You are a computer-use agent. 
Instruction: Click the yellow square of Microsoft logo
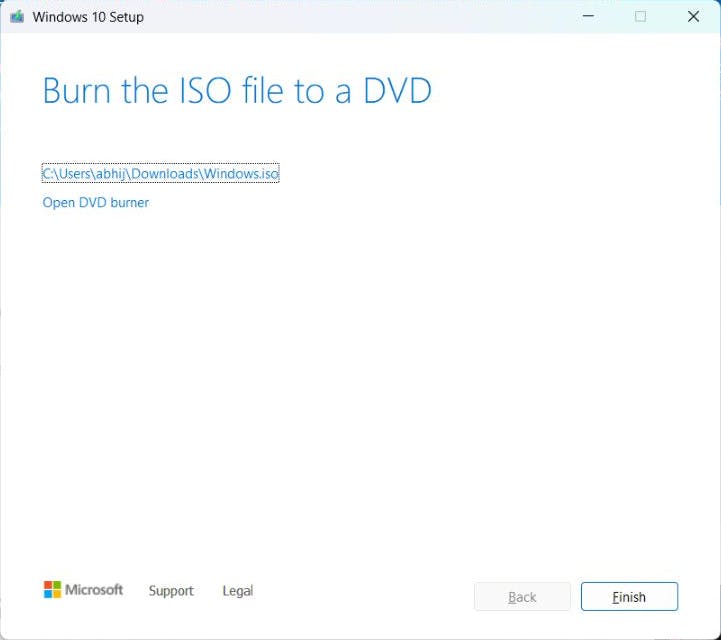pos(57,594)
